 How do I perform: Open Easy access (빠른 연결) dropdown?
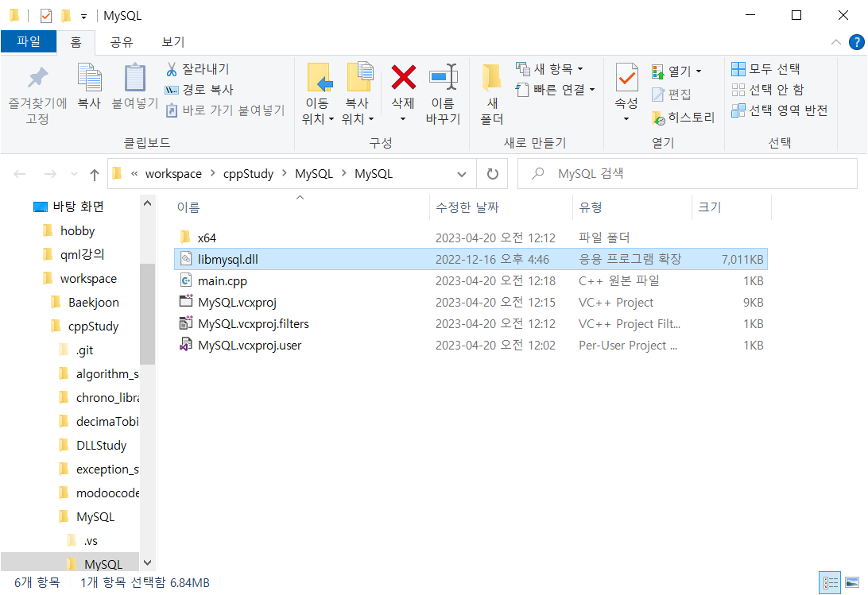(x=556, y=90)
